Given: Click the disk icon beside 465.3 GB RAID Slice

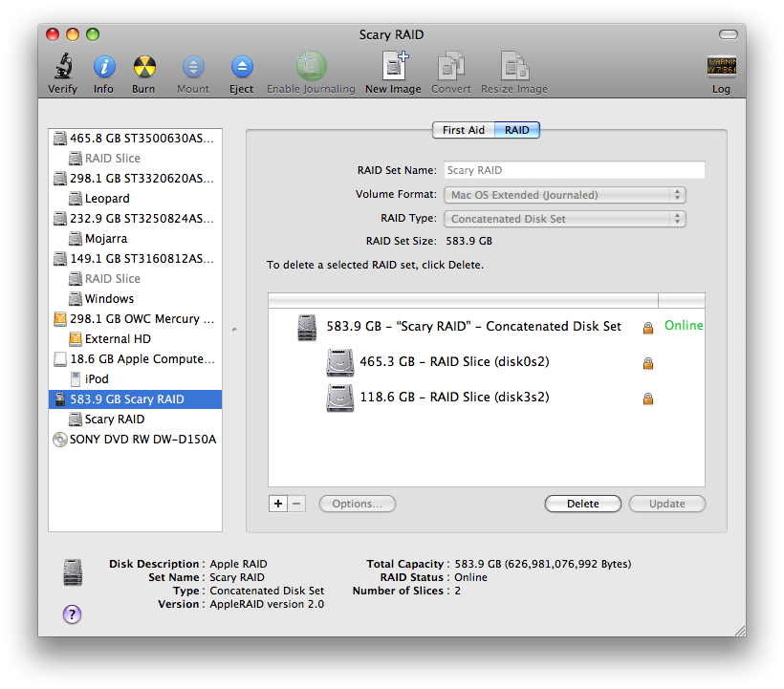Looking at the screenshot, I should tap(340, 362).
